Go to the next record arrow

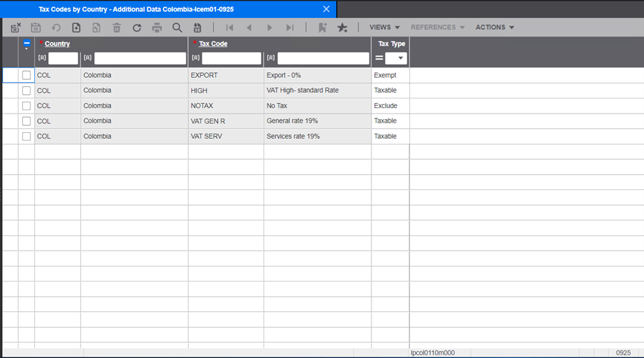pos(270,28)
